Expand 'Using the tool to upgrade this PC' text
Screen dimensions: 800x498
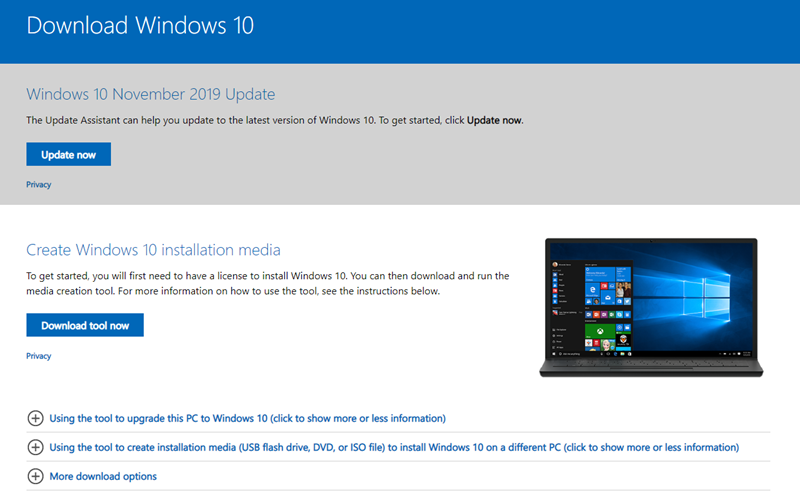pyautogui.click(x=247, y=418)
